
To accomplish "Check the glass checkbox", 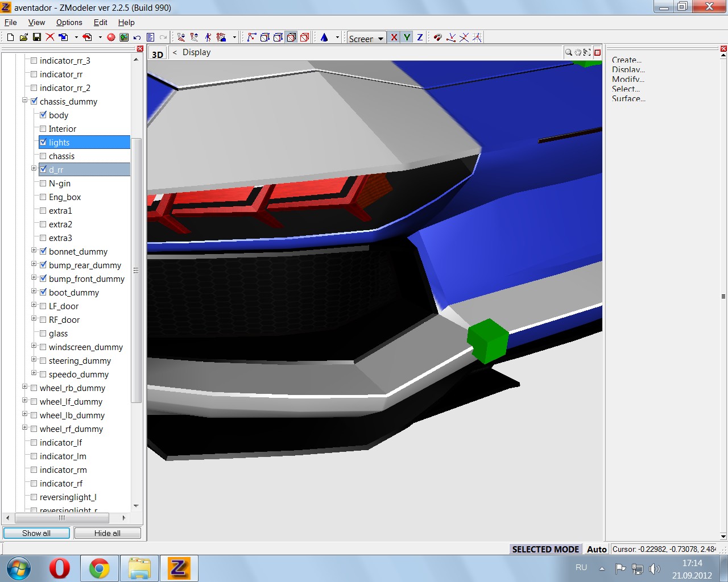I will tap(43, 333).
